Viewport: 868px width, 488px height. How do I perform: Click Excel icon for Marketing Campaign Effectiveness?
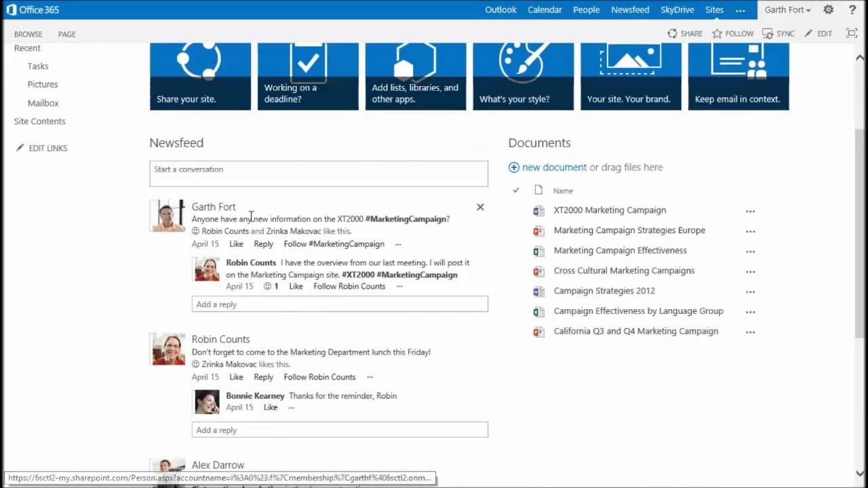[538, 251]
